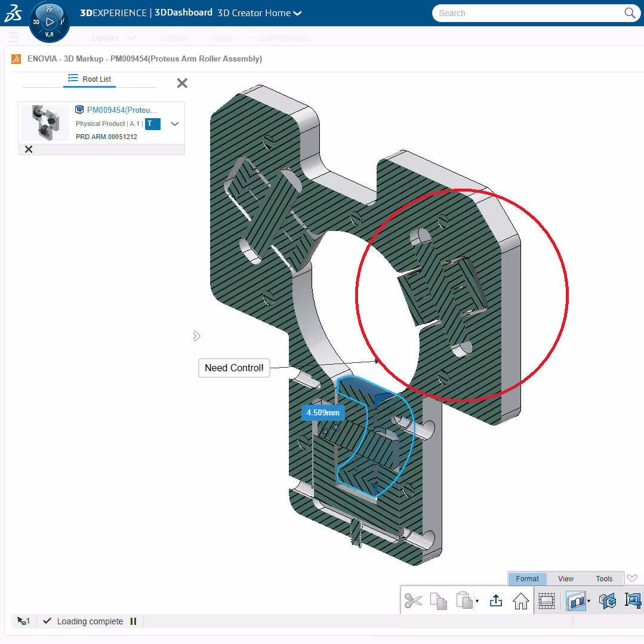Click the grid frame slide icon

(547, 601)
